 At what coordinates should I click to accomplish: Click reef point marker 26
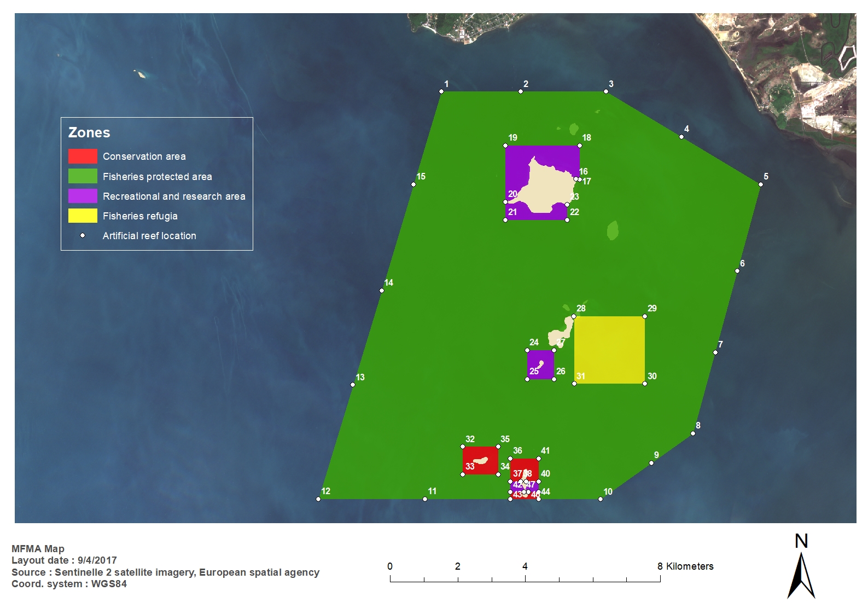554,379
